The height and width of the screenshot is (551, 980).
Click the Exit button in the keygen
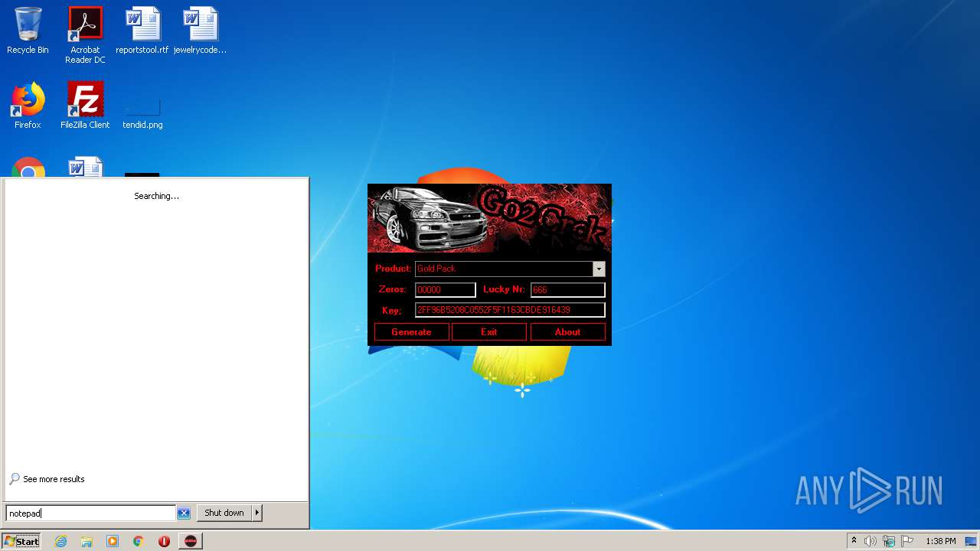[x=489, y=332]
